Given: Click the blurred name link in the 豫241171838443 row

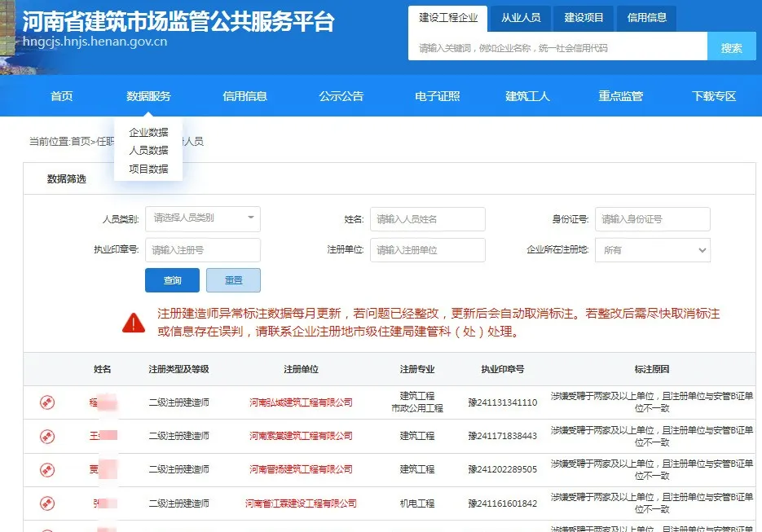Looking at the screenshot, I should click(103, 436).
